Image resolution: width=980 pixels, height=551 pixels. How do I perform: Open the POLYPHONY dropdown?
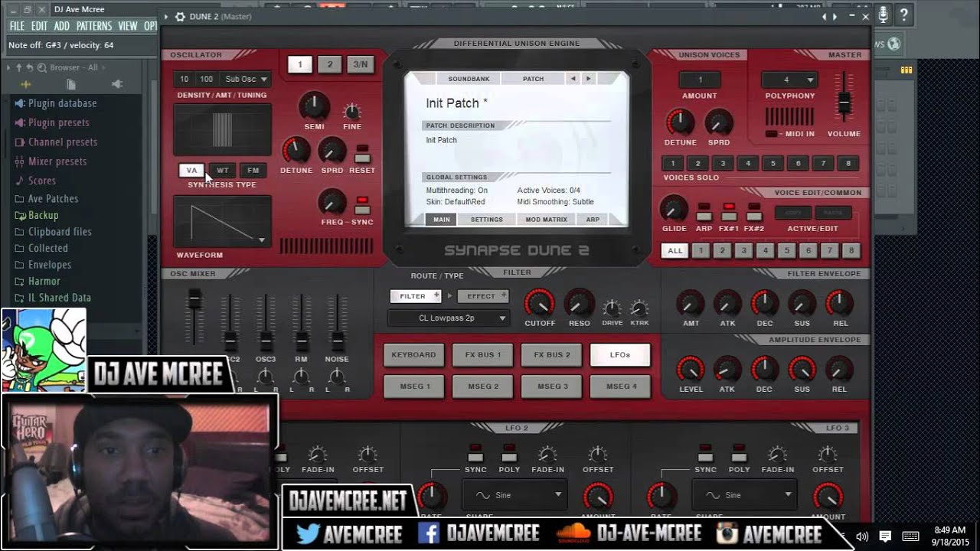tap(789, 79)
